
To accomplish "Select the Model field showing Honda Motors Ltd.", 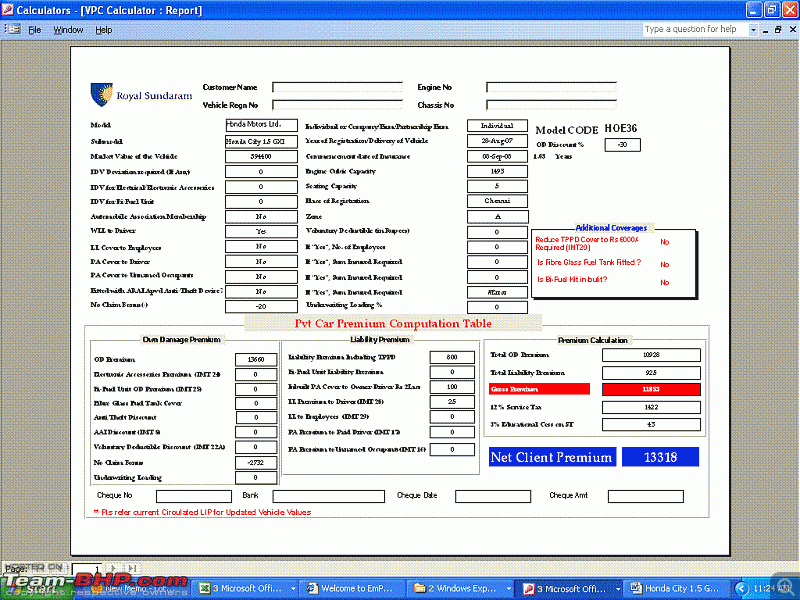I will (x=261, y=125).
